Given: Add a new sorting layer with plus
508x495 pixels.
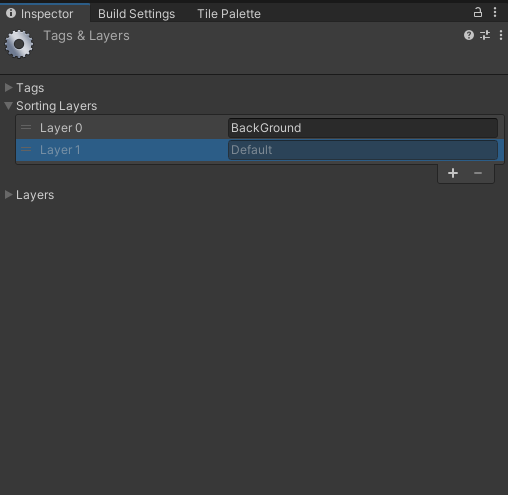Looking at the screenshot, I should pyautogui.click(x=453, y=173).
